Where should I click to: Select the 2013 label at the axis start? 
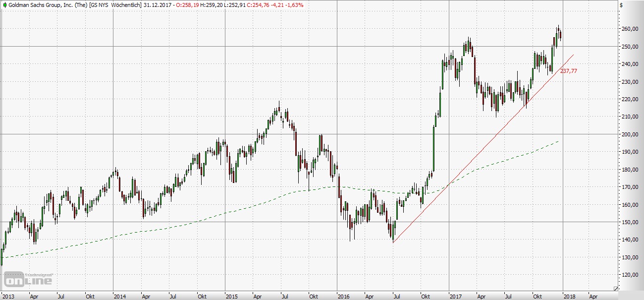pos(7,296)
